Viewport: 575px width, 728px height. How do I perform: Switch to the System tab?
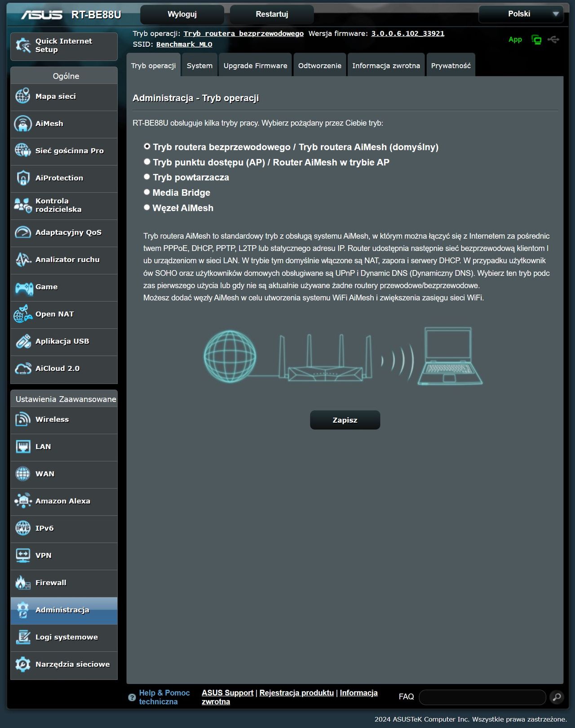(199, 65)
